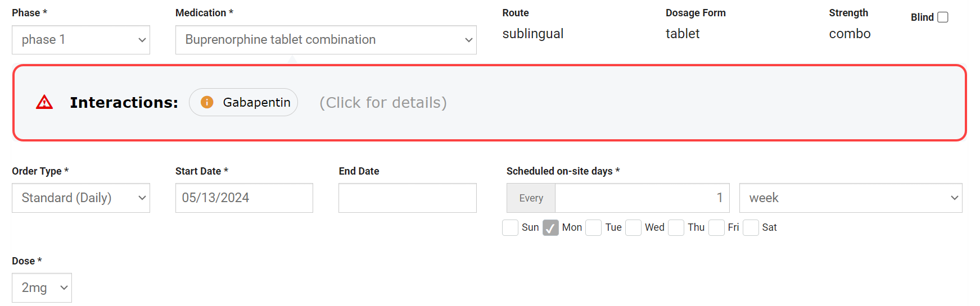Open the Medication dropdown
The width and height of the screenshot is (980, 306).
point(326,40)
